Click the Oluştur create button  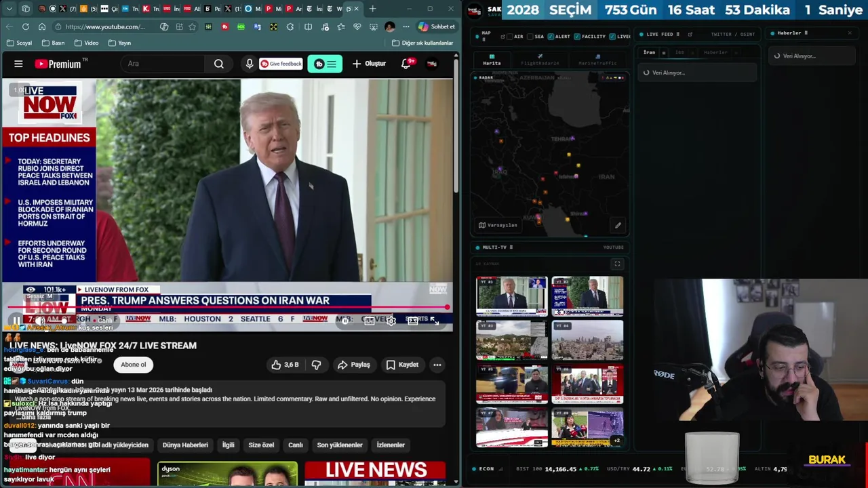coord(368,64)
